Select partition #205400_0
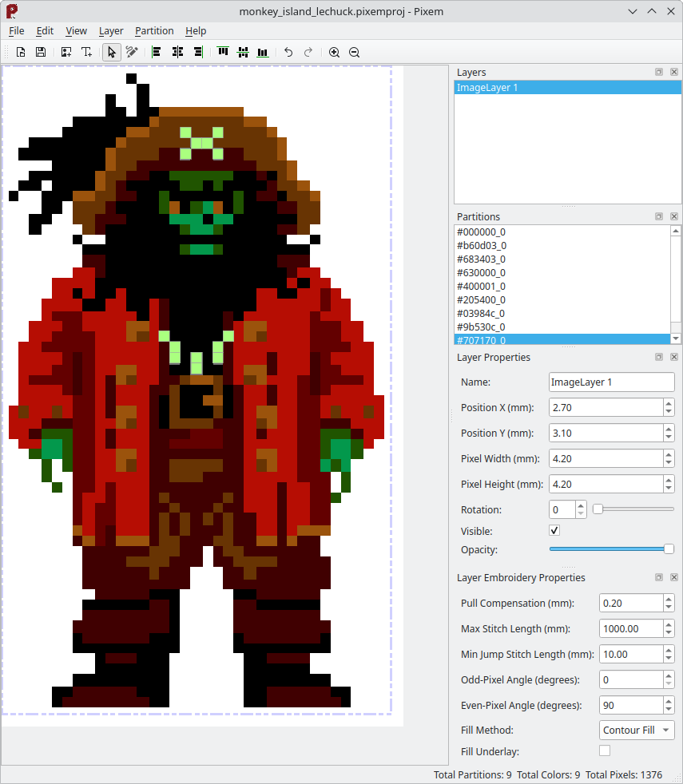 [562, 299]
